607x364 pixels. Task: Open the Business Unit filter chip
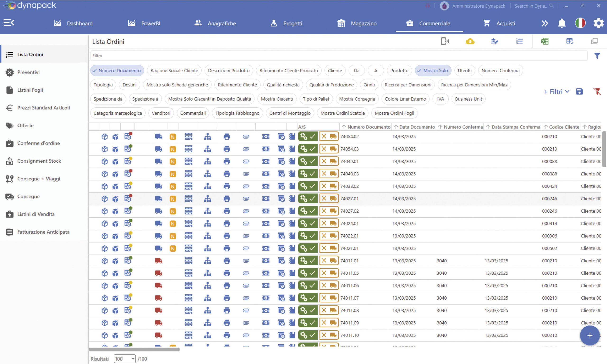468,99
